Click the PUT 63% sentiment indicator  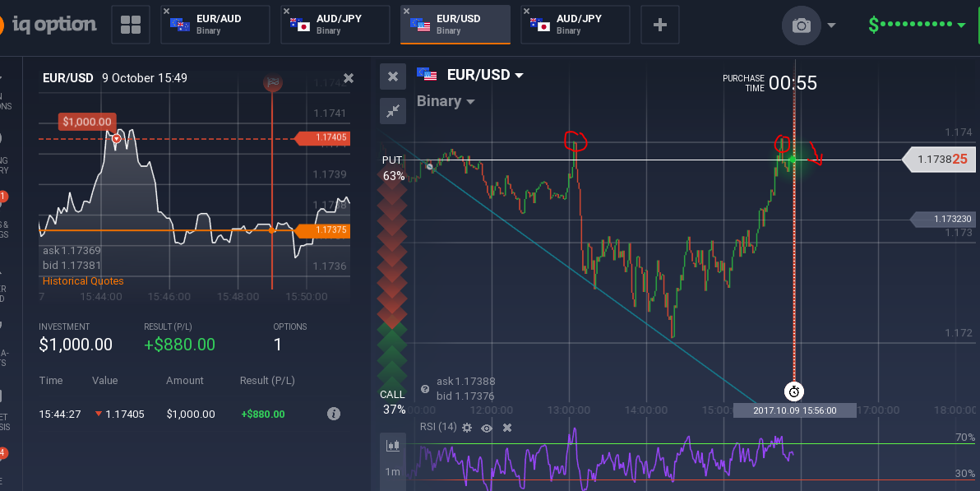point(393,169)
